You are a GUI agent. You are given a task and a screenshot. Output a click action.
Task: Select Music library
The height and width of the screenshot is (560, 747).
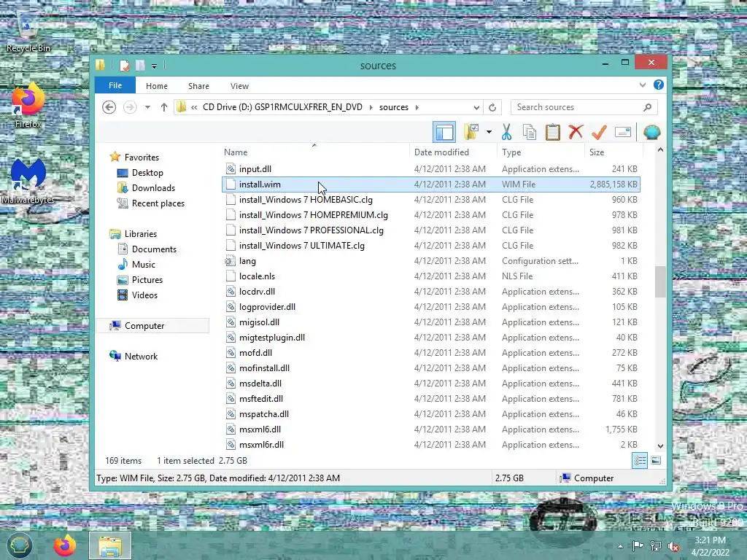[144, 264]
